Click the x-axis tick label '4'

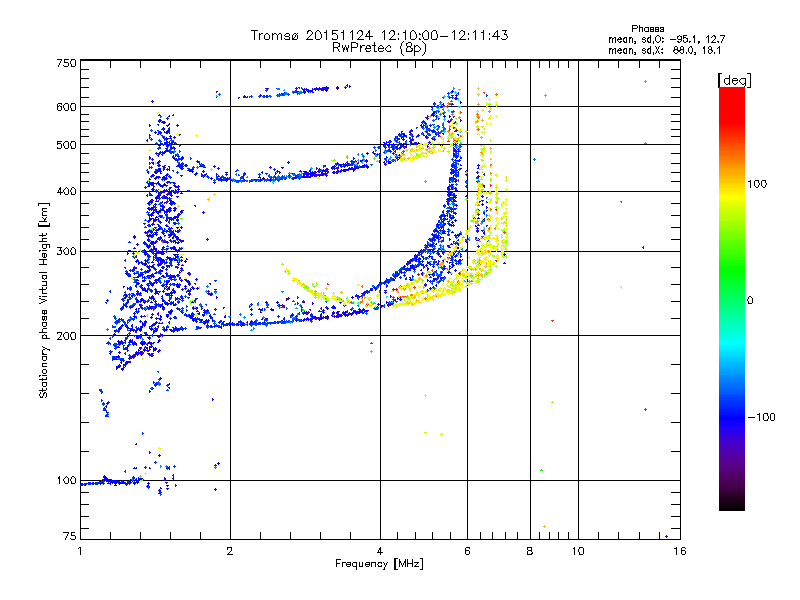tap(380, 551)
